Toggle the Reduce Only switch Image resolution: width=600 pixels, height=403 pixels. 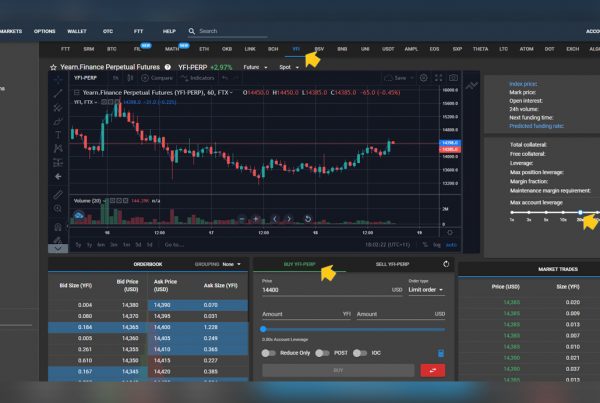[268, 353]
